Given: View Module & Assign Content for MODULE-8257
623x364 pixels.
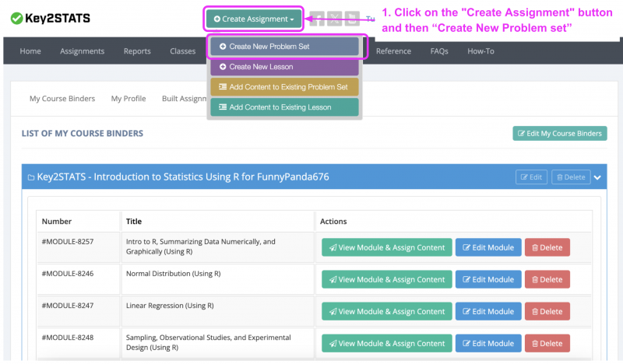Looking at the screenshot, I should (x=386, y=247).
